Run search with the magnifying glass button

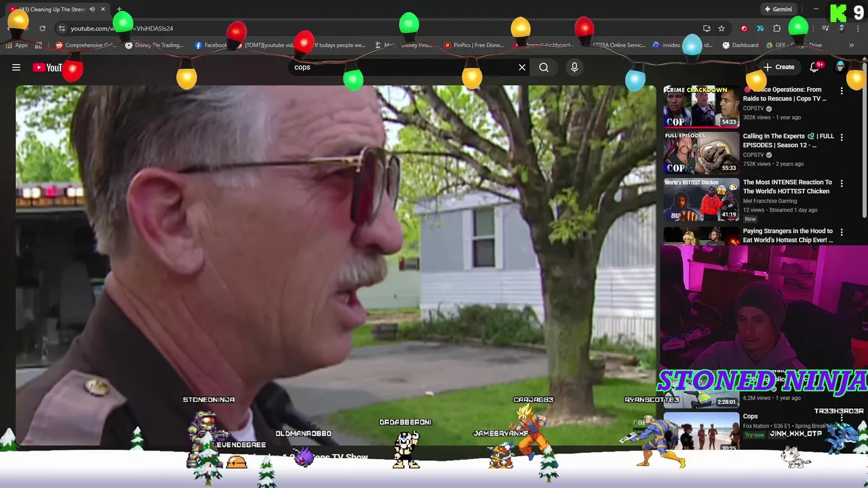544,67
